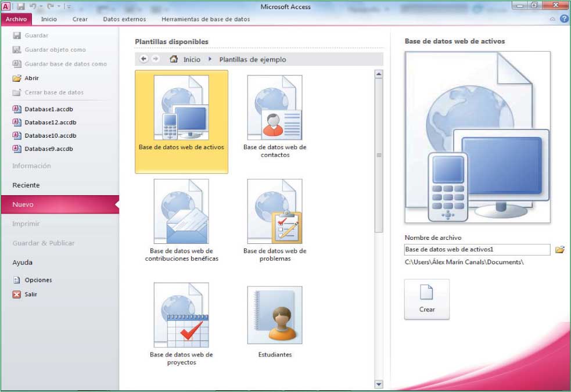Go to the Información section
The height and width of the screenshot is (392, 571).
(32, 166)
